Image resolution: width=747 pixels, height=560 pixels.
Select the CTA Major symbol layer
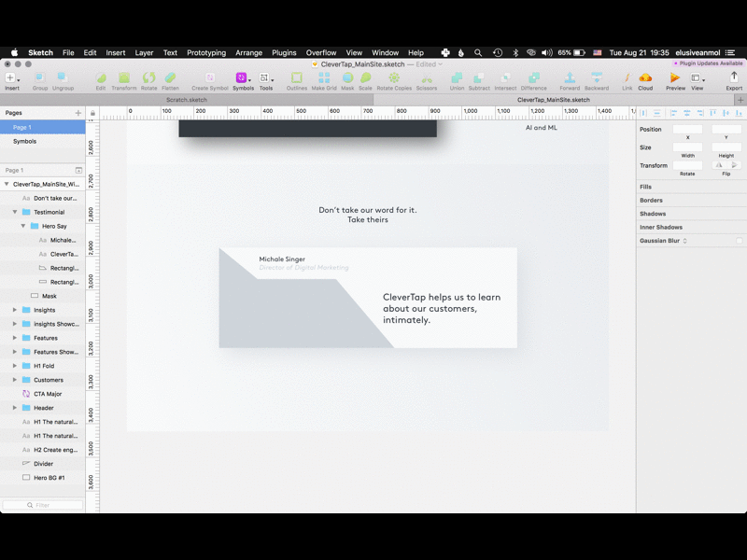tap(43, 394)
